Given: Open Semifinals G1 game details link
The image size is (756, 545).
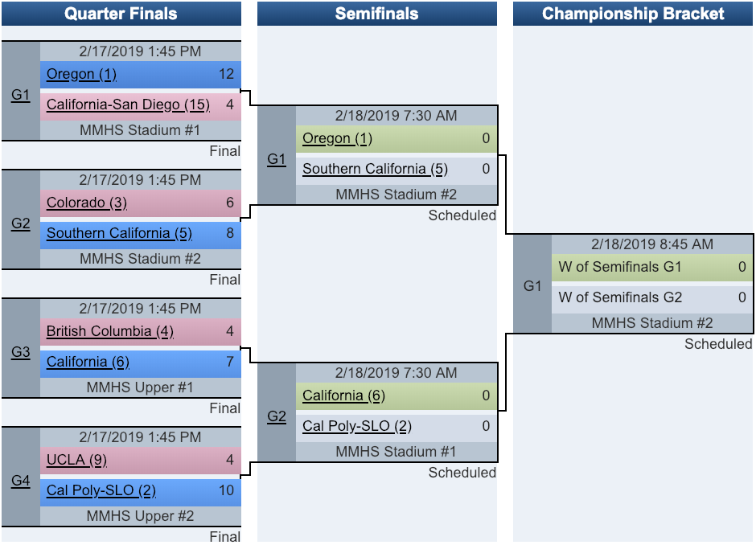Looking at the screenshot, I should (x=277, y=159).
